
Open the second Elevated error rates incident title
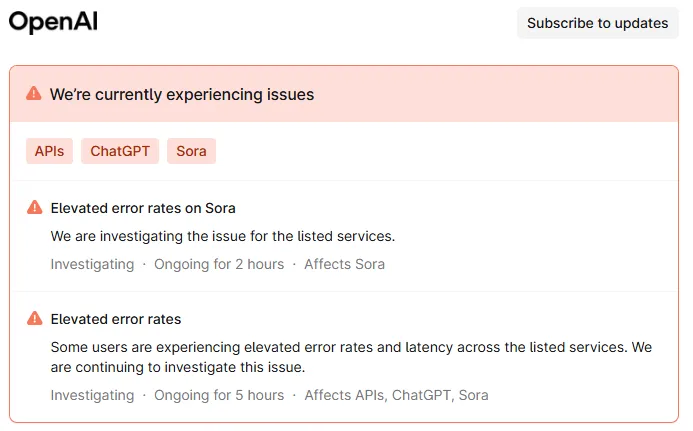(116, 319)
